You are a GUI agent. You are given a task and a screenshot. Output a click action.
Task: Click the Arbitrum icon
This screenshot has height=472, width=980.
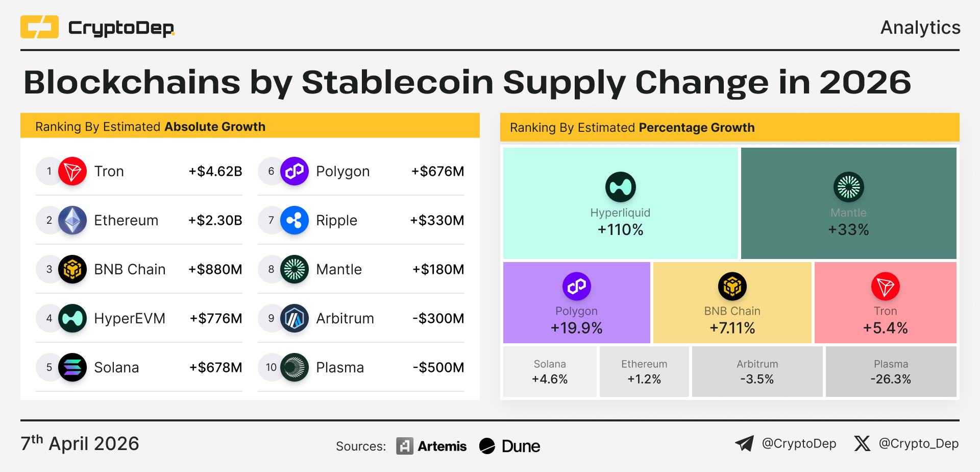[x=295, y=318]
